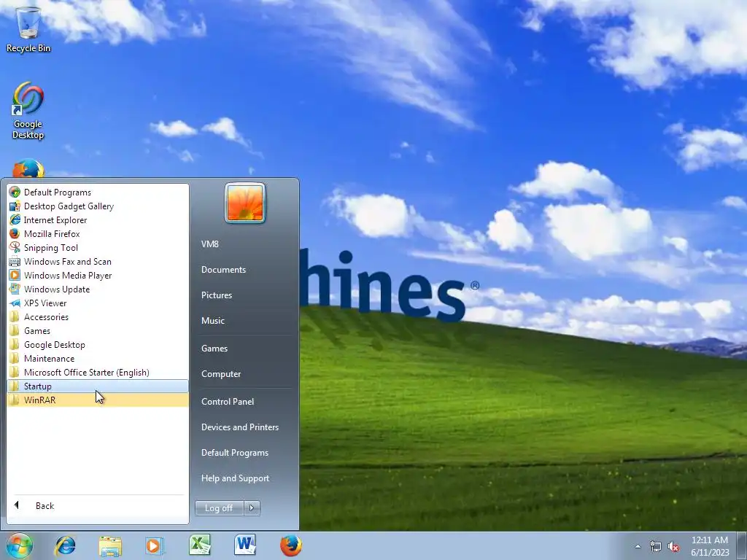Launch the Google Desktop shortcut on the desktop
The image size is (747, 560).
coord(28,111)
